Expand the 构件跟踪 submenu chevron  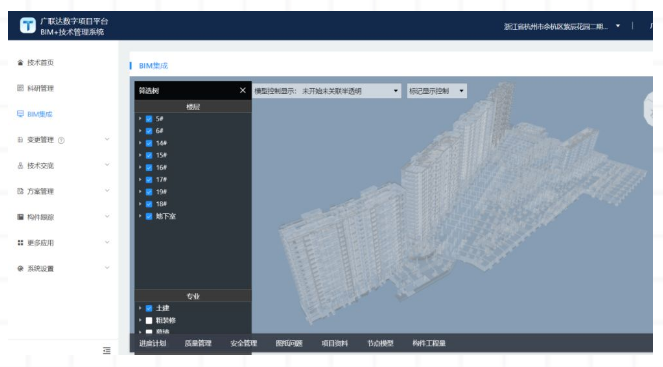(x=107, y=216)
